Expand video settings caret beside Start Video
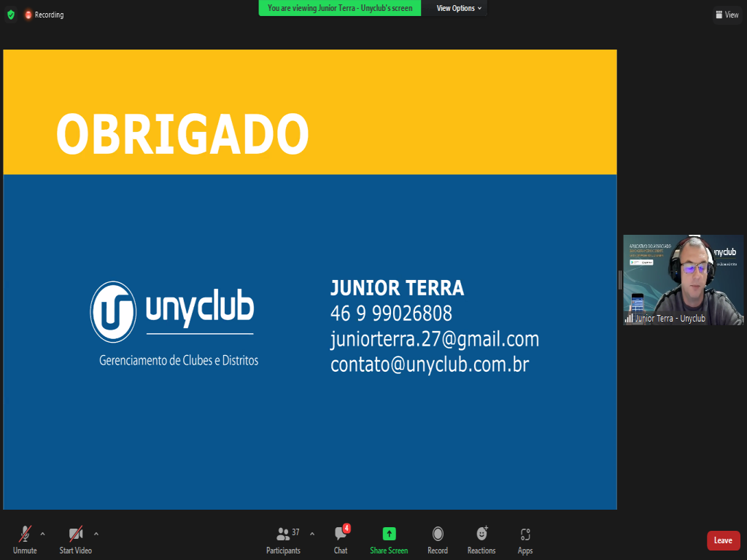Screen dimensions: 747x560 96,534
